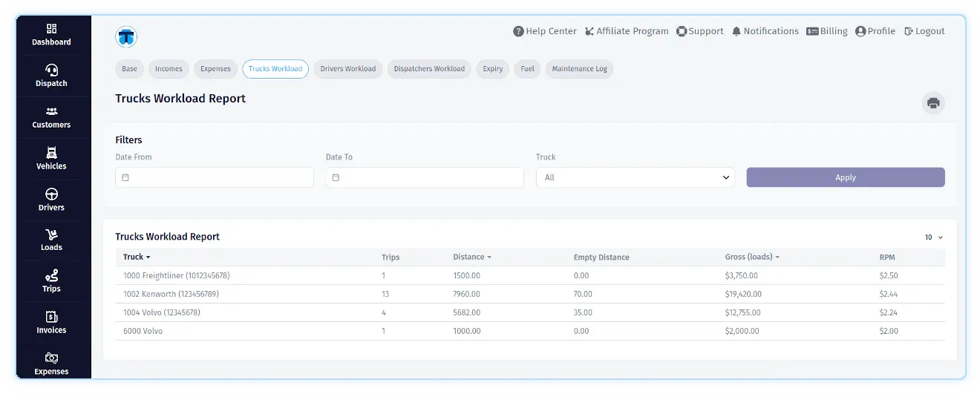Screen dimensions: 980x394
Task: Open Invoices from the sidebar
Action: 51,318
